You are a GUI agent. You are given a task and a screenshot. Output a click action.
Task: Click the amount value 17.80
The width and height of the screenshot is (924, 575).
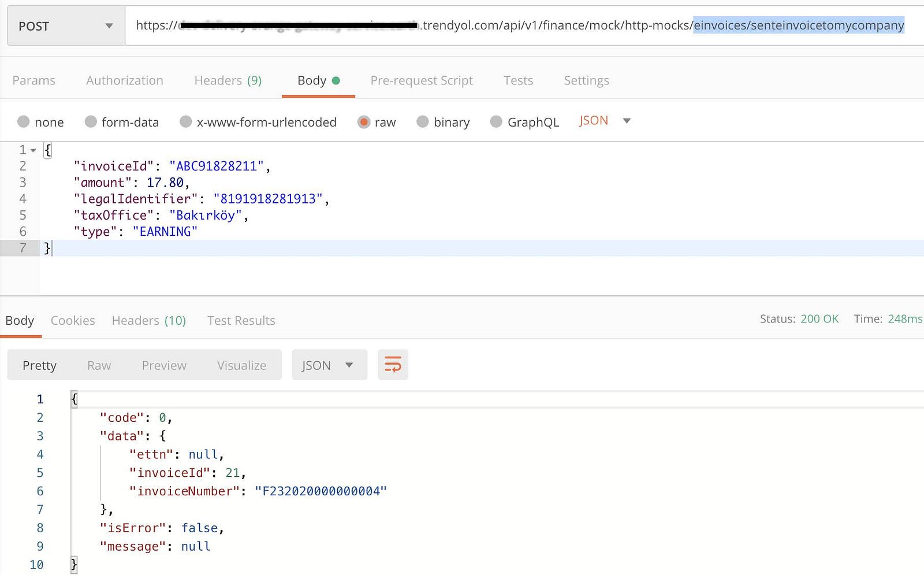pos(165,183)
